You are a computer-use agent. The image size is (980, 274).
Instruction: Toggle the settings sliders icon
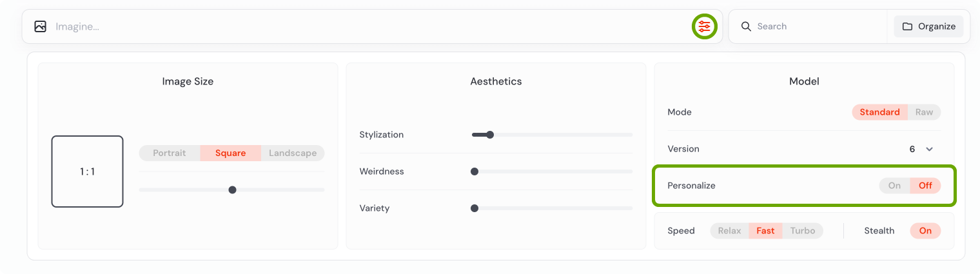click(704, 26)
